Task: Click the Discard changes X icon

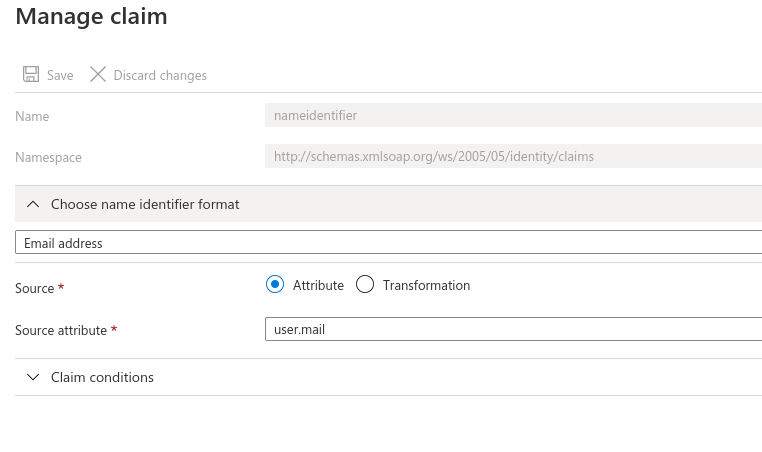Action: click(x=98, y=75)
